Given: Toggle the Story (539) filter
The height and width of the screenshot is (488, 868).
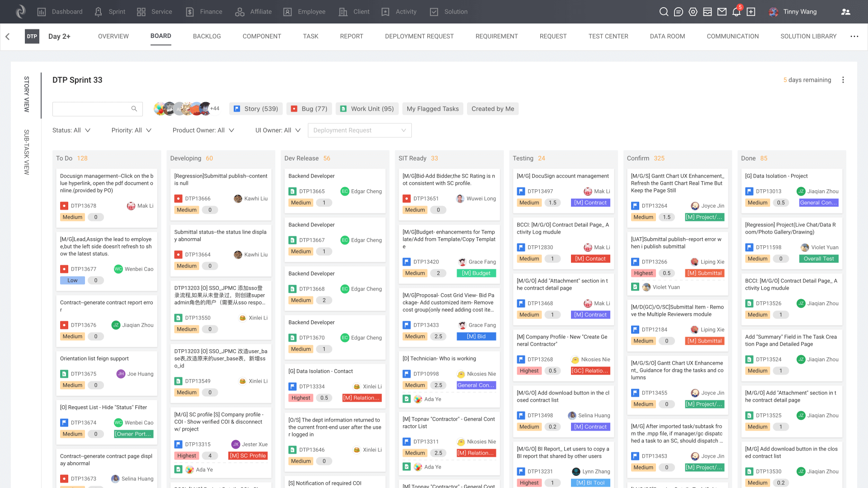Looking at the screenshot, I should click(256, 109).
